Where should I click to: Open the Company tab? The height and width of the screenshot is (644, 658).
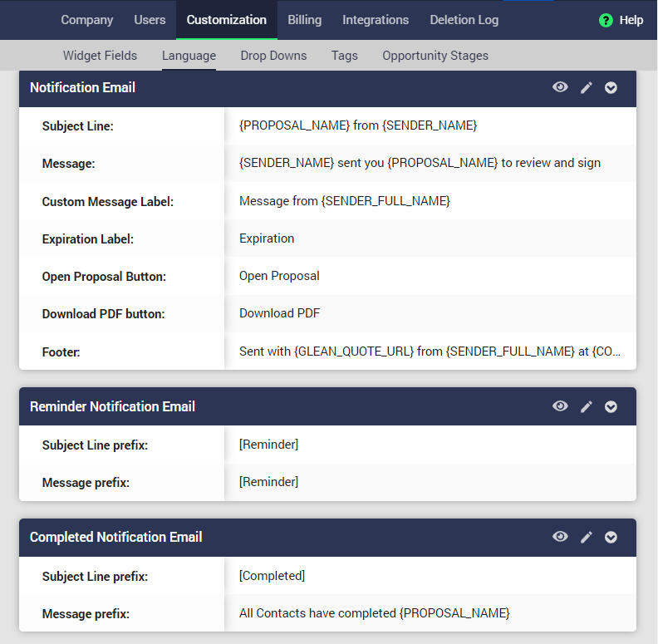click(87, 20)
